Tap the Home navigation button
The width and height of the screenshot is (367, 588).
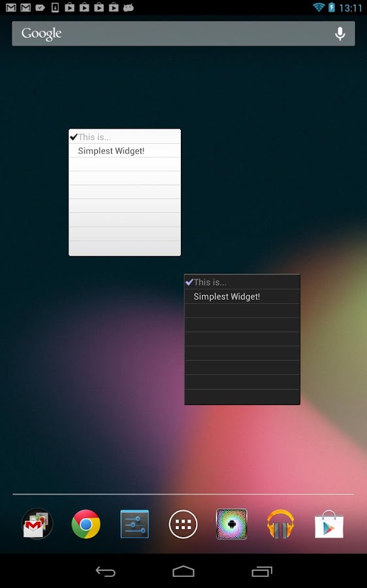(x=183, y=572)
